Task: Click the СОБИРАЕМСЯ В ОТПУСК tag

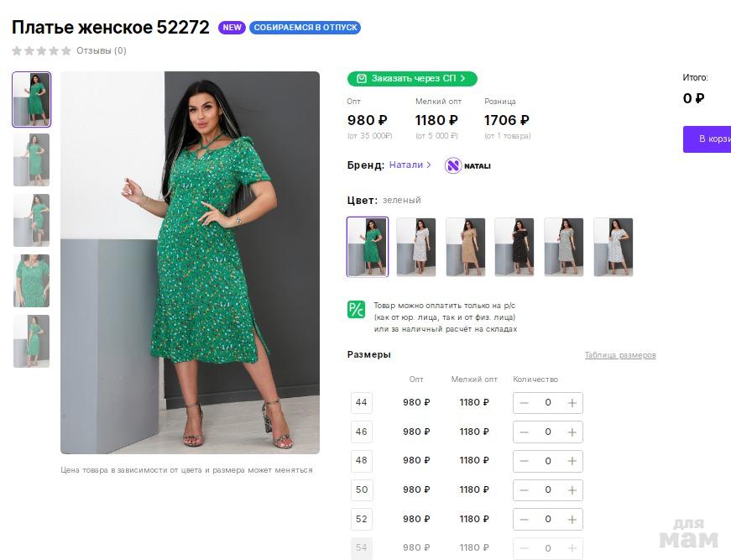Action: 305,28
